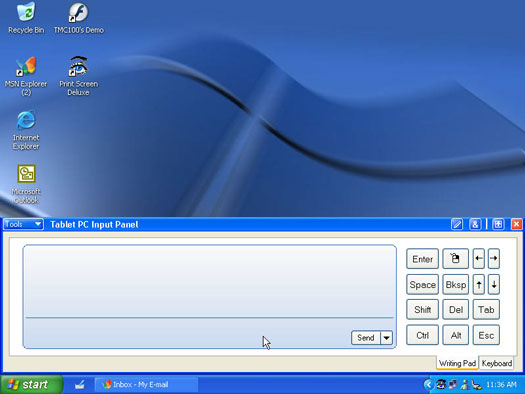Viewport: 525px width, 394px height.
Task: Click the Send button
Action: coord(366,337)
